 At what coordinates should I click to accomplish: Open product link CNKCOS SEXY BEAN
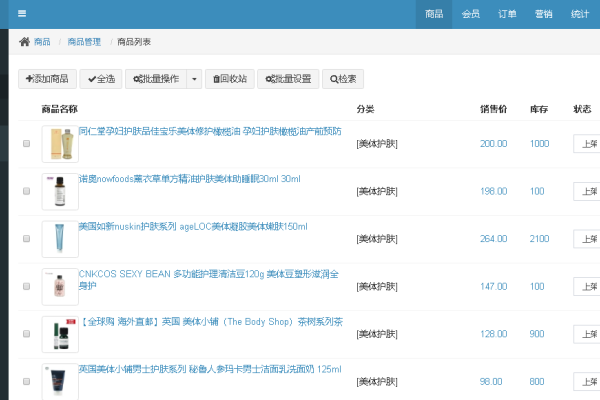point(209,280)
